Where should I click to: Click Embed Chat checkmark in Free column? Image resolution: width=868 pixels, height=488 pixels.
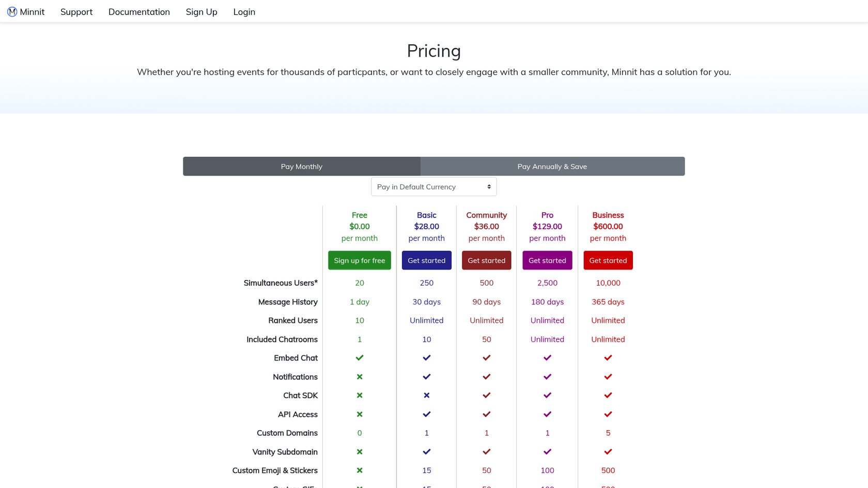(x=360, y=358)
